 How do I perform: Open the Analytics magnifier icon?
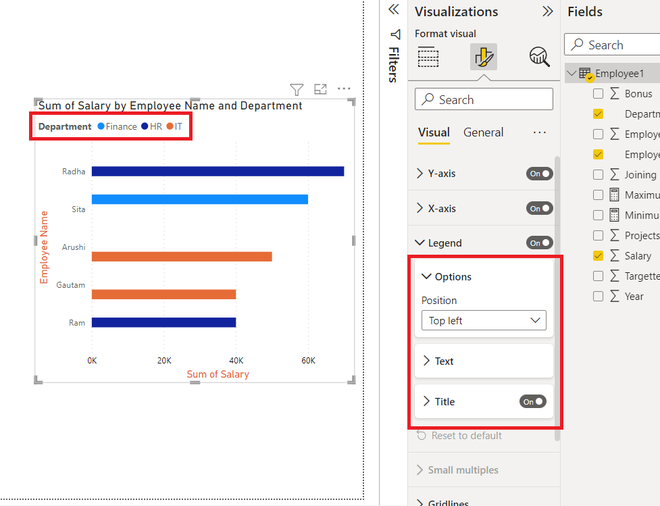pos(539,57)
